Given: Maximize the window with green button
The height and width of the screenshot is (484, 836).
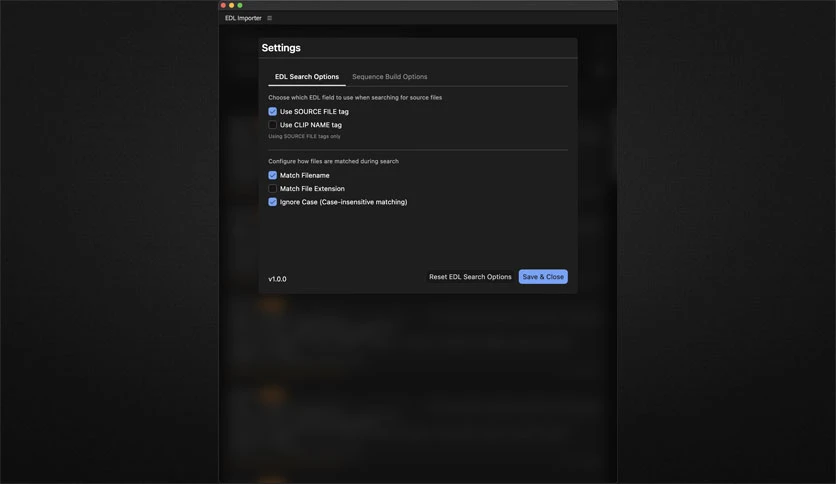Looking at the screenshot, I should (x=240, y=5).
